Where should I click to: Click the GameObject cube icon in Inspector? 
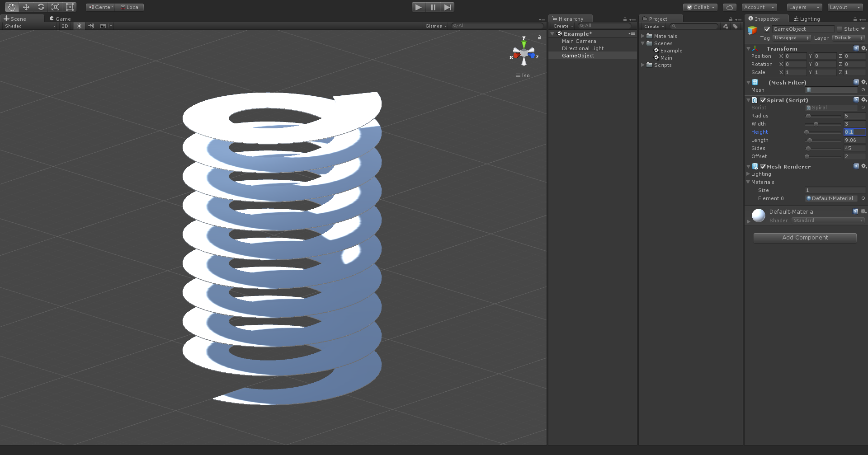(752, 30)
